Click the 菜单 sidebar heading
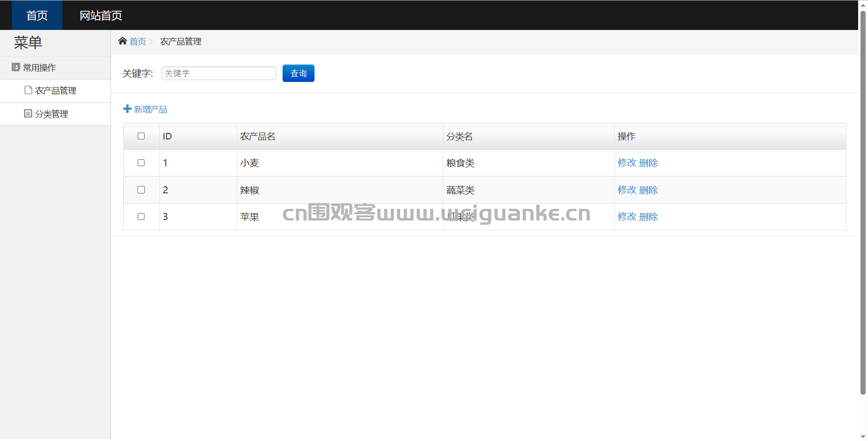This screenshot has height=441, width=868. tap(28, 43)
